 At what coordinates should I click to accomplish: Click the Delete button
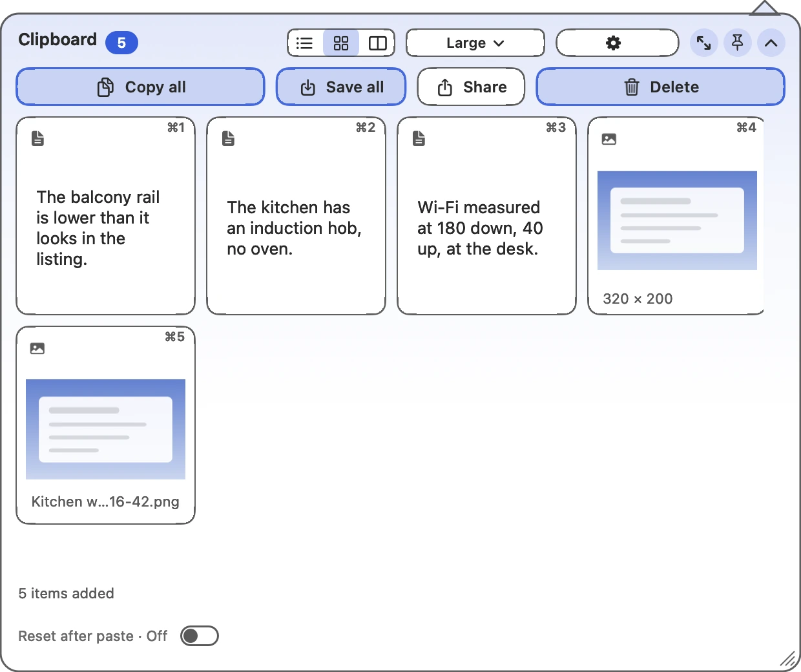coord(661,87)
